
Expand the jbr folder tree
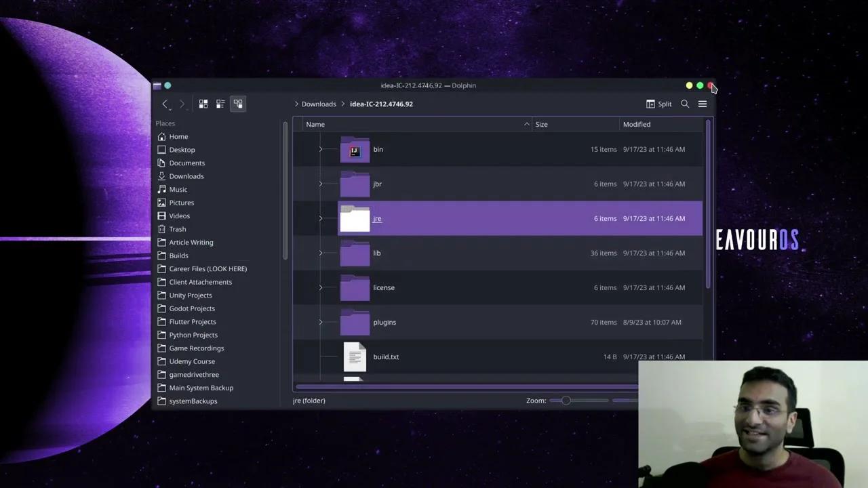(321, 184)
